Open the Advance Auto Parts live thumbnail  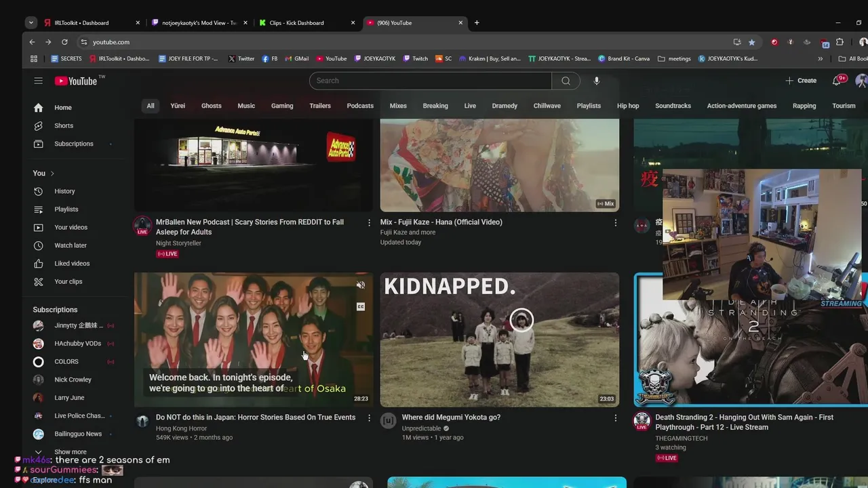click(254, 165)
